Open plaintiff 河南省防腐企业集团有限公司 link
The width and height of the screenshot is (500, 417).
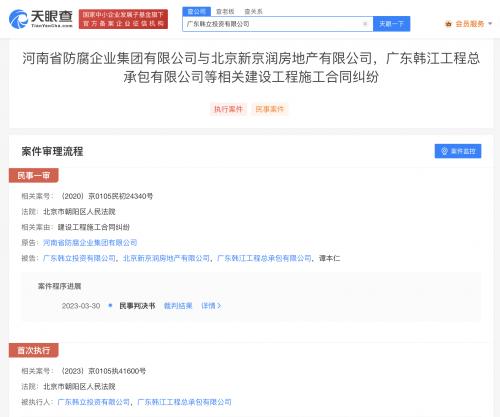(x=90, y=243)
